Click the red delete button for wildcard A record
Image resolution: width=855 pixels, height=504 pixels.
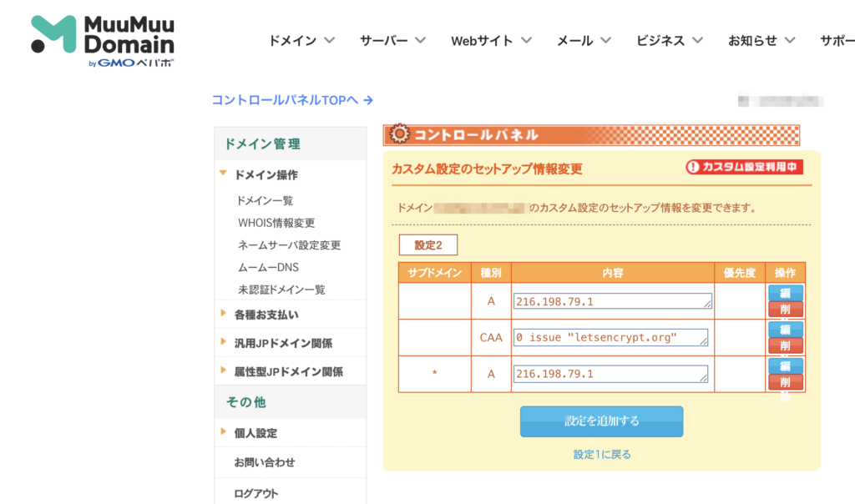(x=785, y=382)
